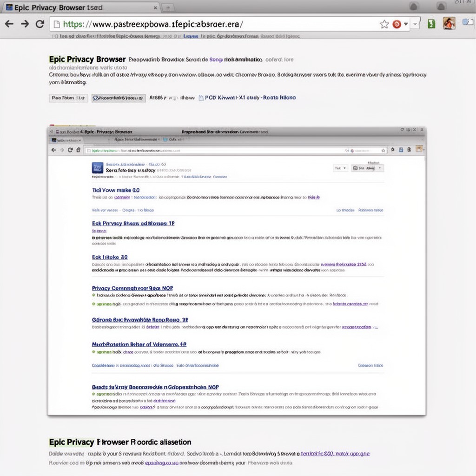Click the red circular extension icon

397,24
